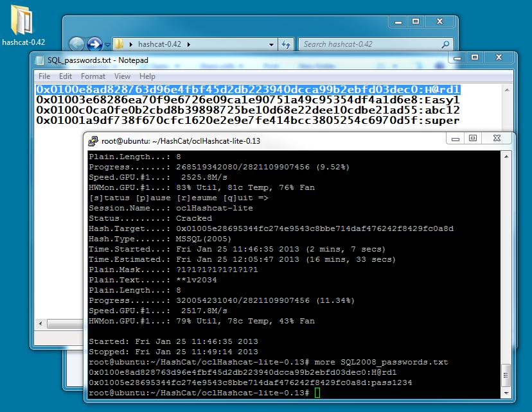Click Hash.Target line in terminal

[x=271, y=228]
